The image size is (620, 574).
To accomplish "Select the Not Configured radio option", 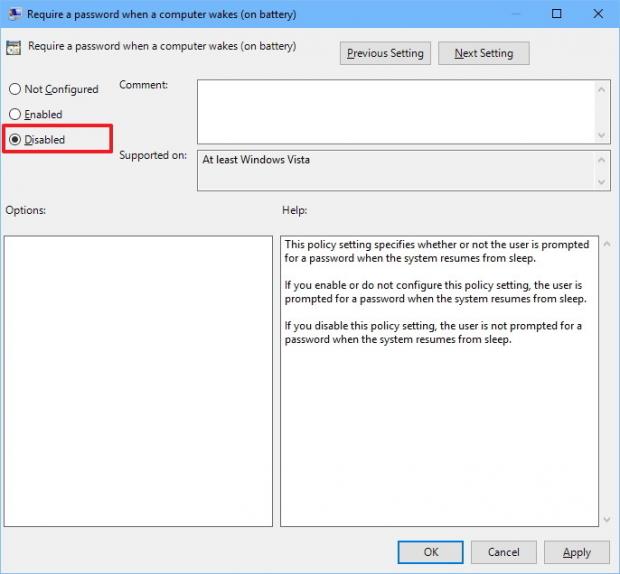I will click(x=15, y=89).
